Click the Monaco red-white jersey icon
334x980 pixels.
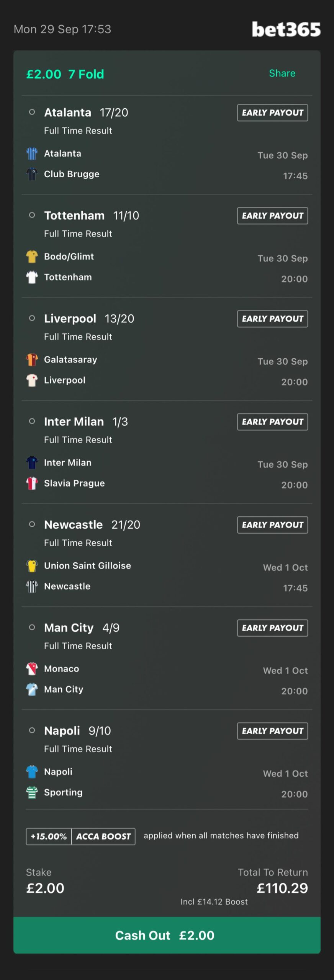tap(32, 668)
